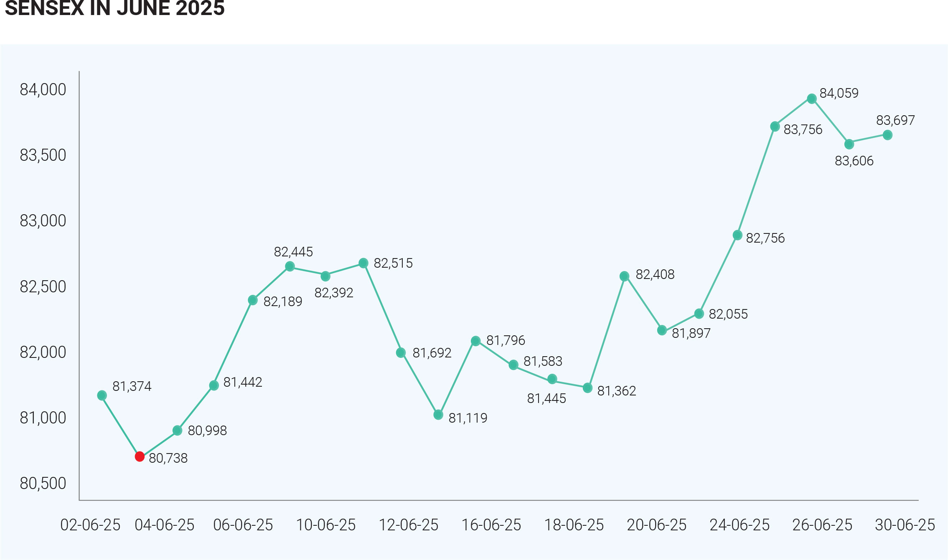Viewport: 948px width, 560px height.
Task: Click the data point labeled 81,362
Action: 587,388
